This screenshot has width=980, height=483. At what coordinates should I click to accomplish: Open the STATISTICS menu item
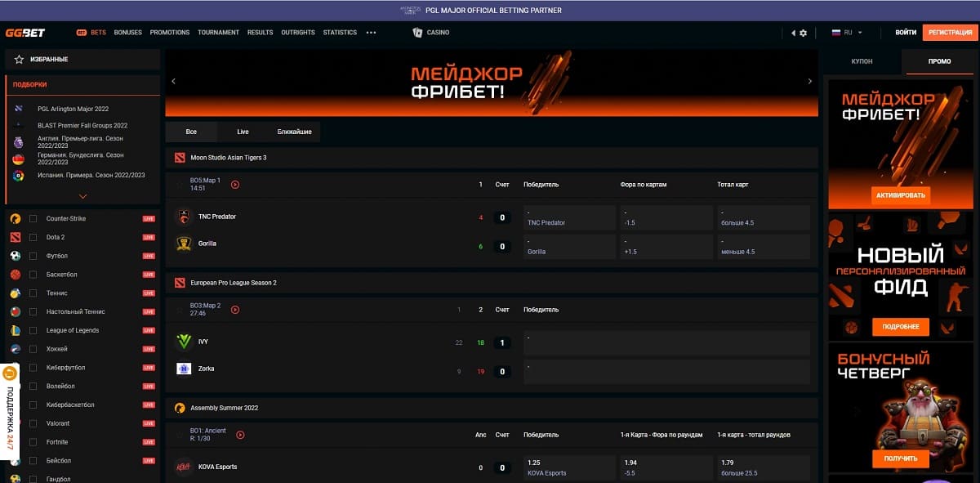pos(340,33)
